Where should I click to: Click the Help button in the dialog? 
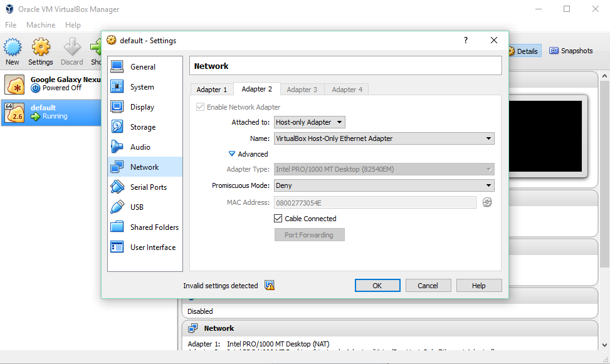point(479,286)
